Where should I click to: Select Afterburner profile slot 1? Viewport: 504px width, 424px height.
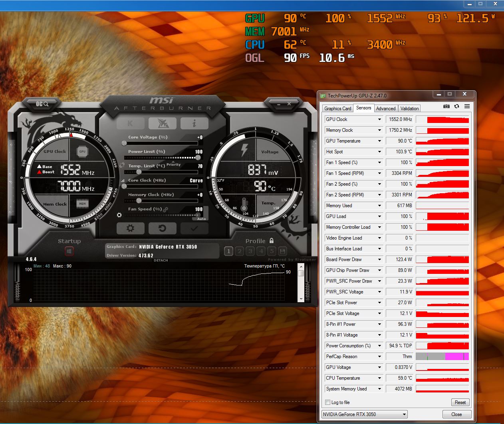(x=228, y=251)
